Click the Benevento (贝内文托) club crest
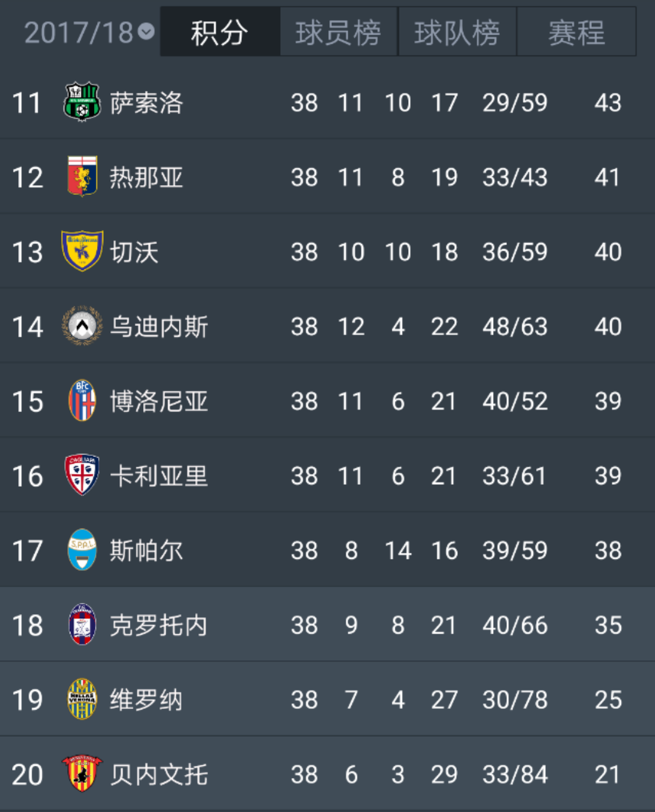This screenshot has height=812, width=655. tap(82, 774)
